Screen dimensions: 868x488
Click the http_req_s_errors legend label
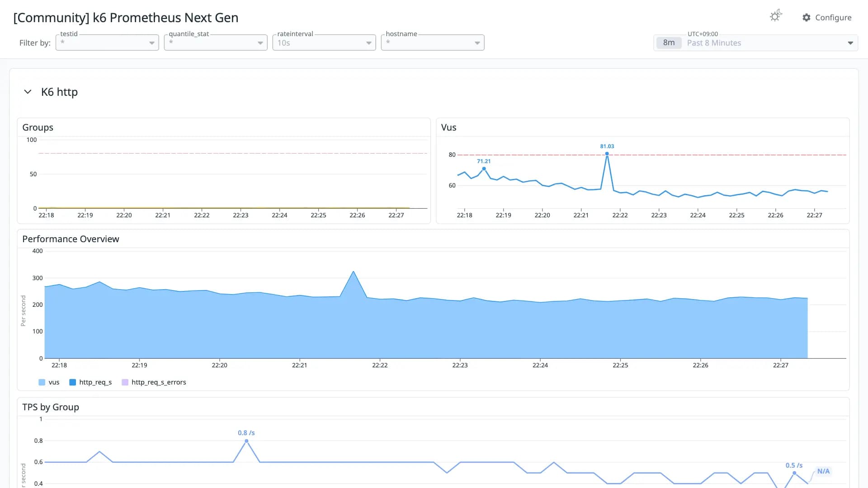[159, 382]
